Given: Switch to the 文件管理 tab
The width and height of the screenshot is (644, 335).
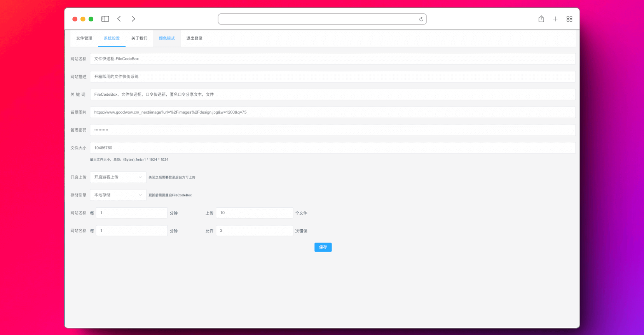Looking at the screenshot, I should tap(84, 38).
